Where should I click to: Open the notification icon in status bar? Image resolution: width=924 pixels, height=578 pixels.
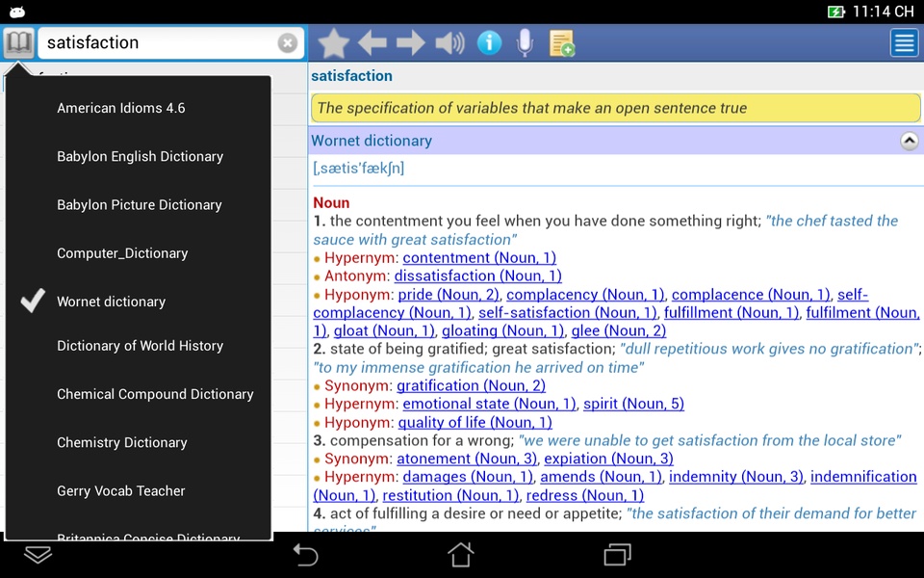point(17,12)
